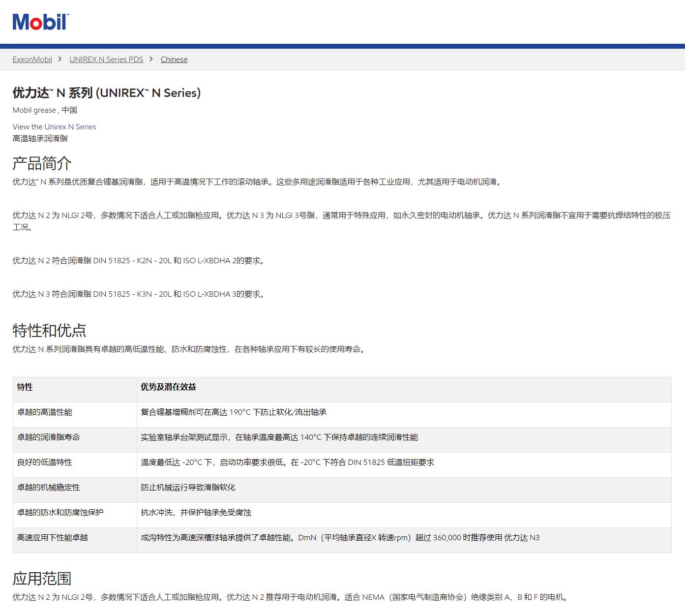Select the cell 卓越的机械稳定性
The width and height of the screenshot is (685, 616).
coord(75,490)
